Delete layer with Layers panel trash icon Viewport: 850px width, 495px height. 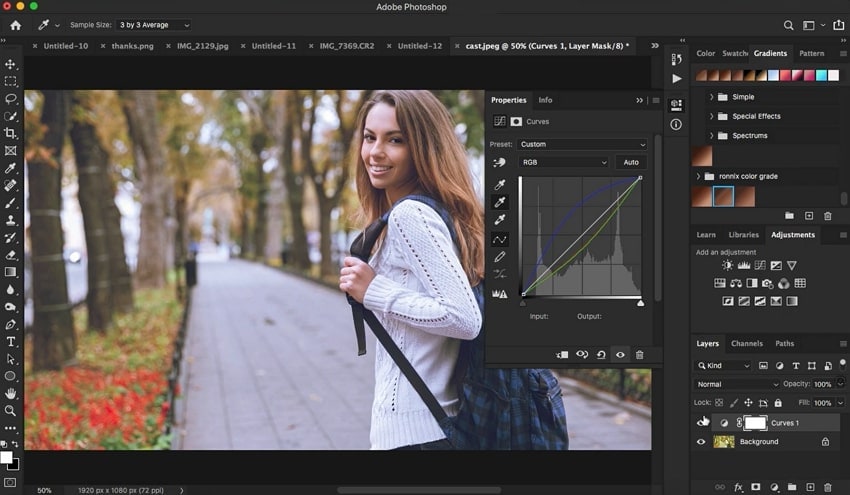pos(828,487)
